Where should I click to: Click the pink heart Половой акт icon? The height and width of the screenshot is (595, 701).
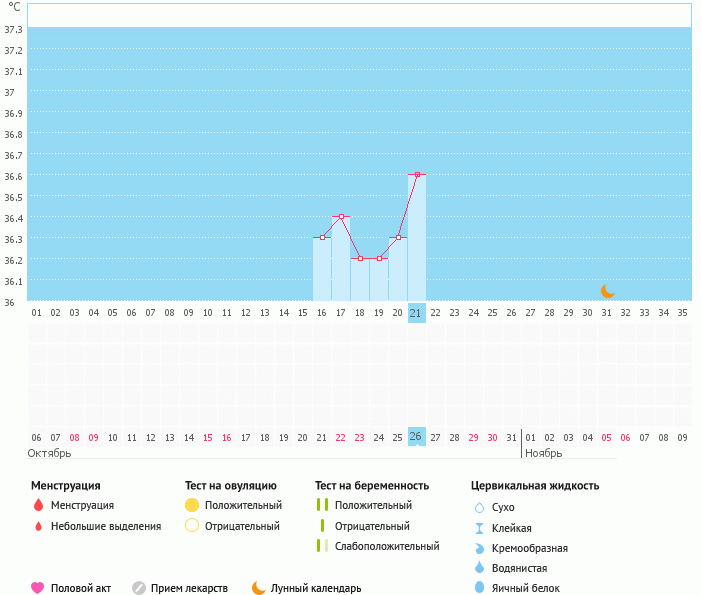[x=38, y=588]
